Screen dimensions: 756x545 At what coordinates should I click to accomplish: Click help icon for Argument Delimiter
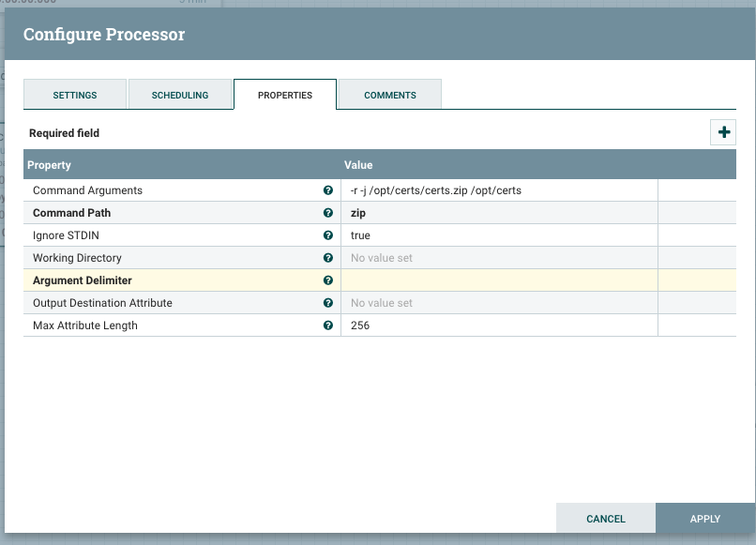(328, 280)
